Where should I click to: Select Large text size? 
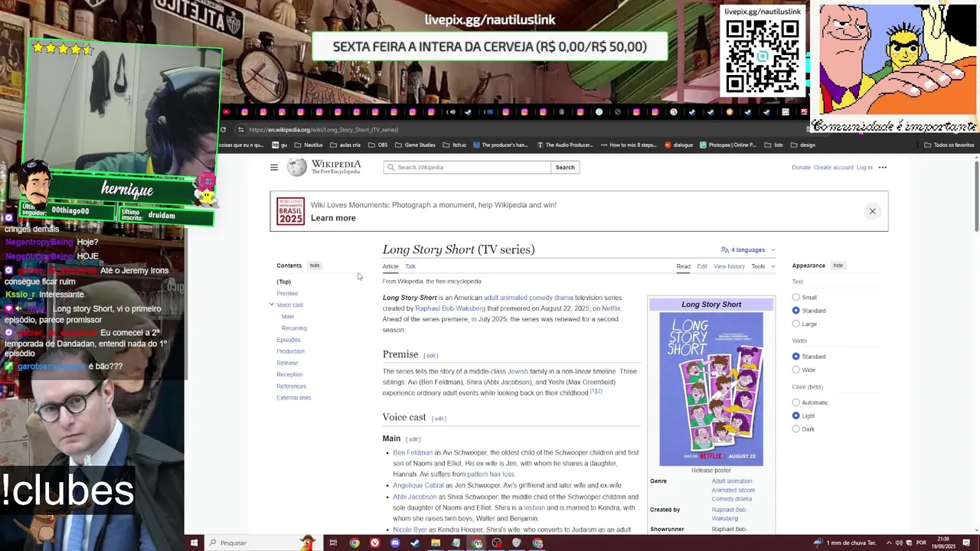click(796, 324)
